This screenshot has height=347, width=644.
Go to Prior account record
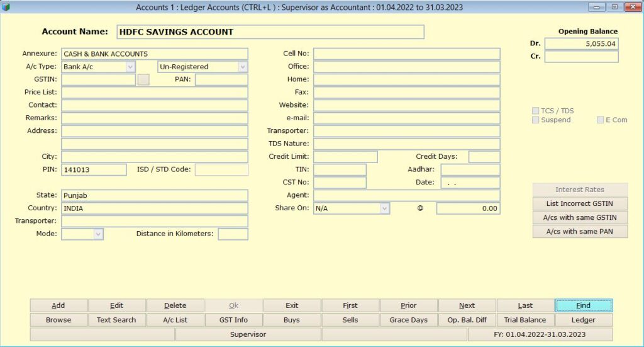tap(409, 305)
